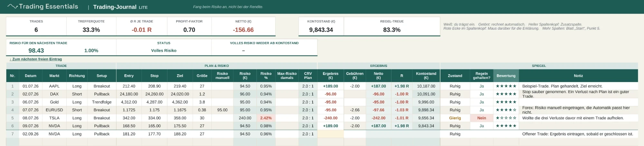644x146 pixels.
Task: Click the Ziel cell 188.20
Action: tap(180, 134)
